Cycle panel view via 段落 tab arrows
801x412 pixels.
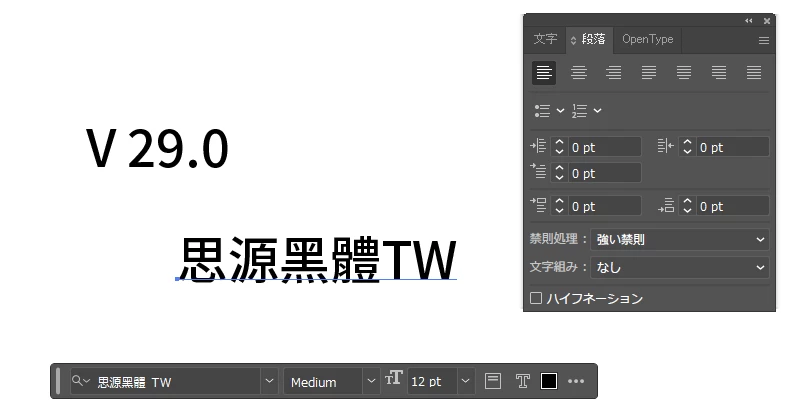[573, 40]
